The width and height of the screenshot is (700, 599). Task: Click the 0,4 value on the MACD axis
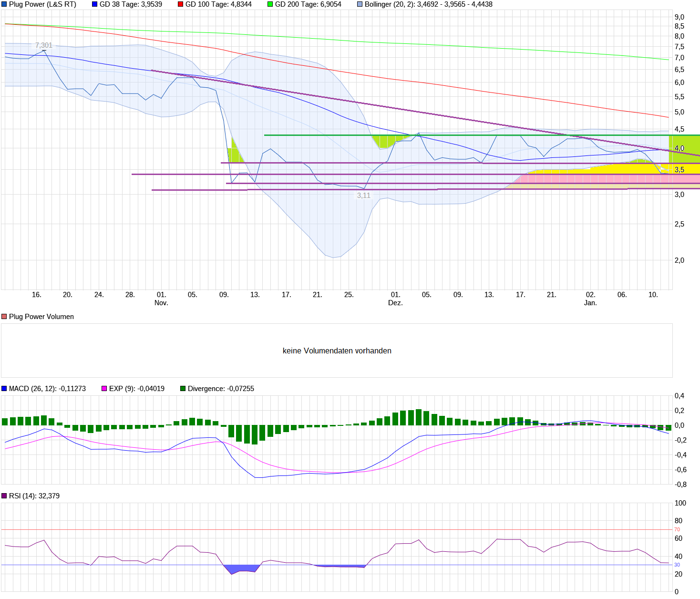pyautogui.click(x=679, y=396)
